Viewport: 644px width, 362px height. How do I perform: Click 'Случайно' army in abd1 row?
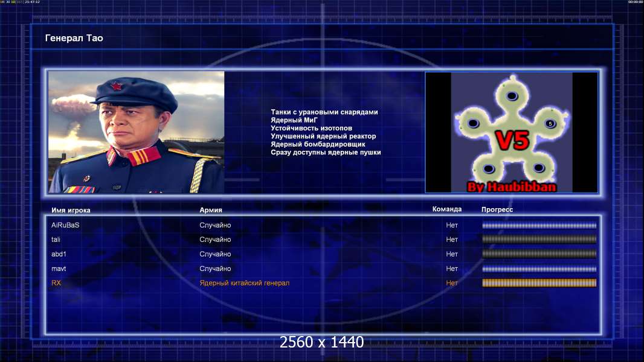(x=215, y=254)
